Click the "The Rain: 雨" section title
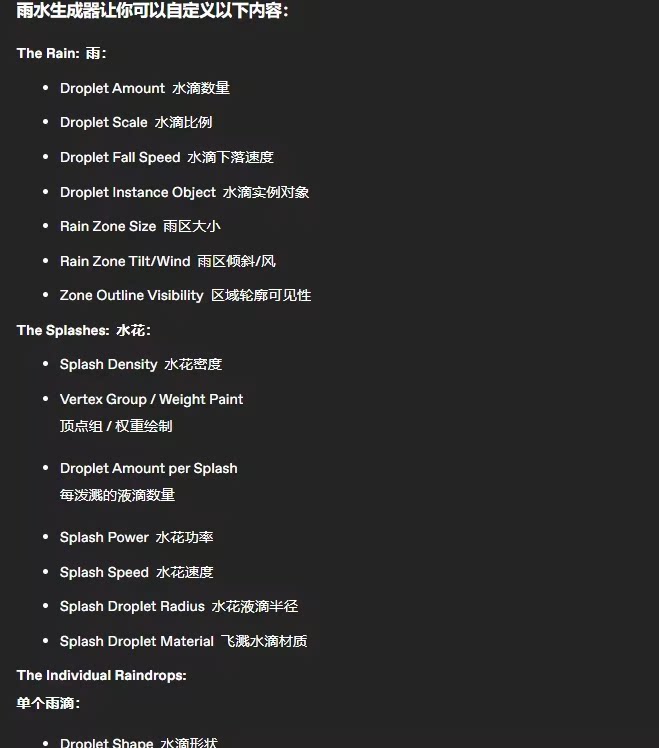 (x=62, y=53)
